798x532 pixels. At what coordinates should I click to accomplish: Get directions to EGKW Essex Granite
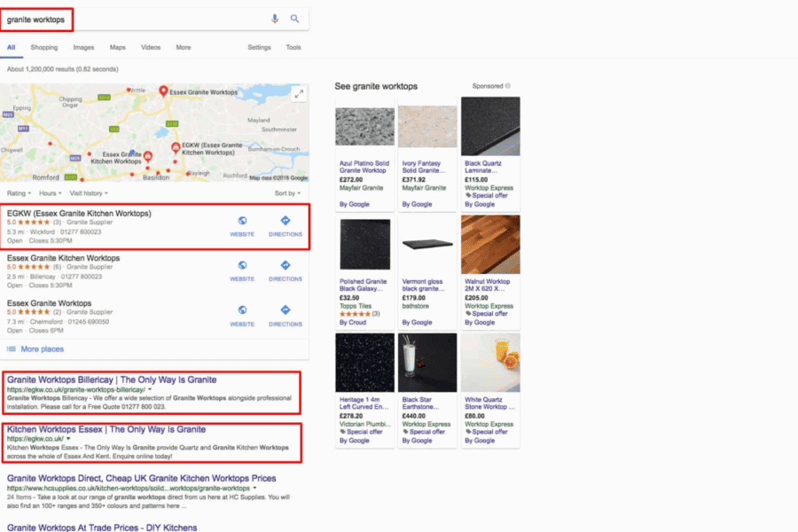[x=286, y=221]
